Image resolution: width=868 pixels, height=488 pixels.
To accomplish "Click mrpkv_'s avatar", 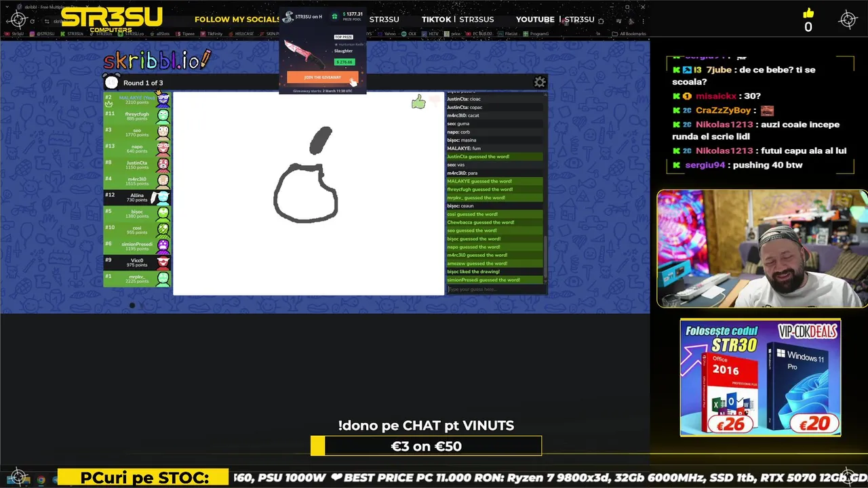I will 163,279.
